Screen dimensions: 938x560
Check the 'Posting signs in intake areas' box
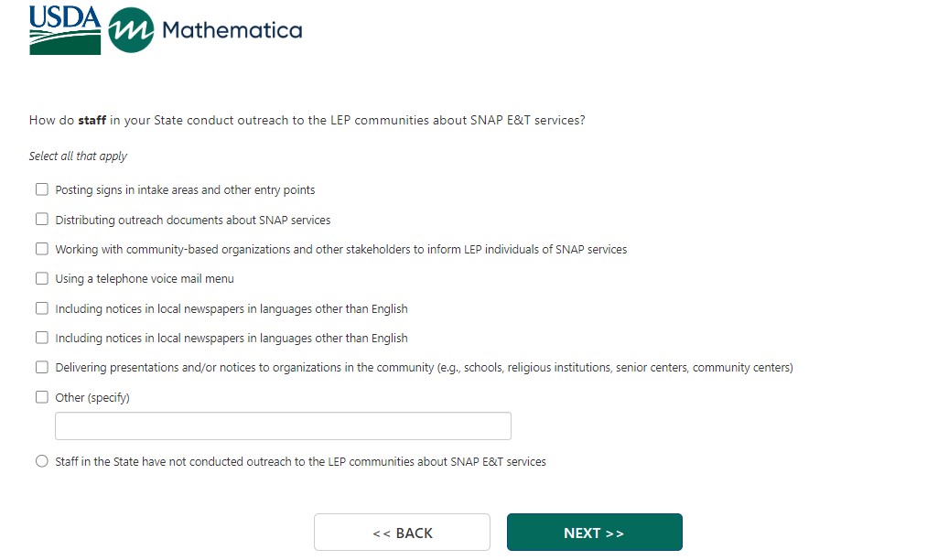point(41,189)
